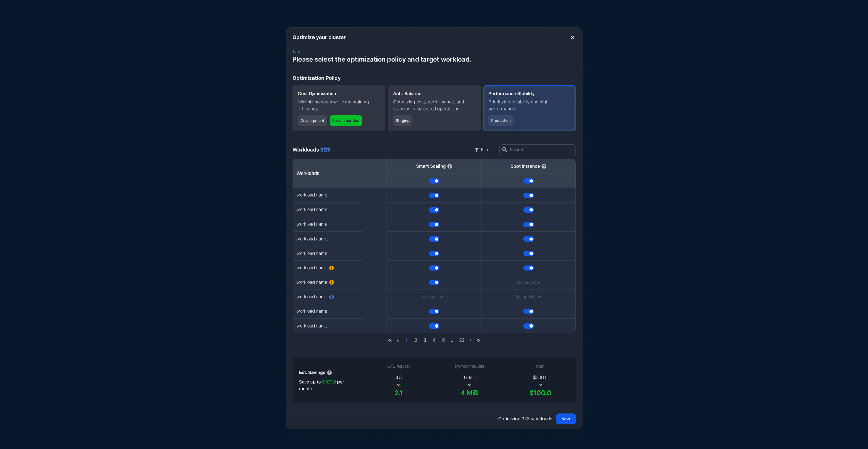Viewport: 868px width, 449px height.
Task: Toggle the Spot instance header switch for all workloads
Action: coord(528,181)
